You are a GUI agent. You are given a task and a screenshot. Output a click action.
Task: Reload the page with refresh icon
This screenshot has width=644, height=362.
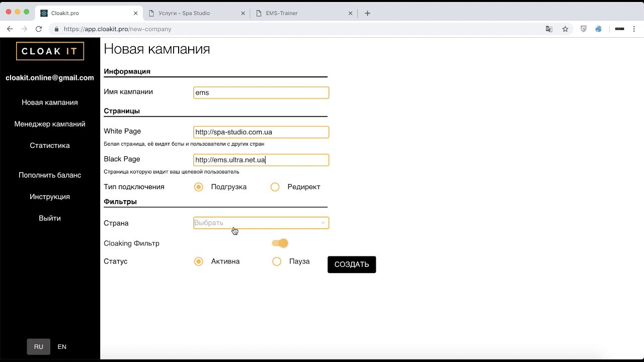tap(39, 29)
